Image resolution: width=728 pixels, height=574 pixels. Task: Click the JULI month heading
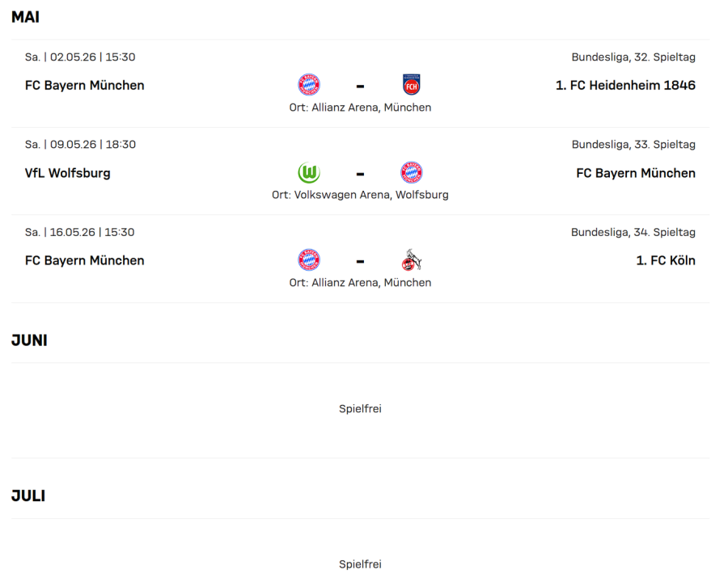click(x=28, y=496)
